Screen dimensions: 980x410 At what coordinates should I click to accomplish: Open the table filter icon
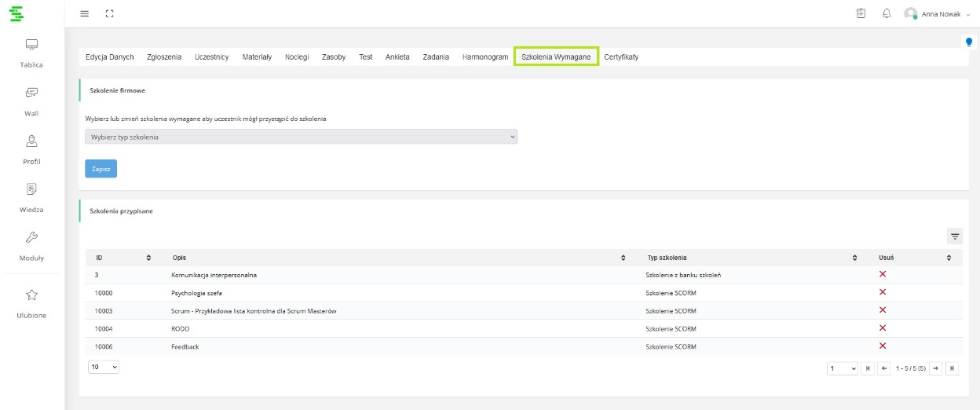[955, 236]
